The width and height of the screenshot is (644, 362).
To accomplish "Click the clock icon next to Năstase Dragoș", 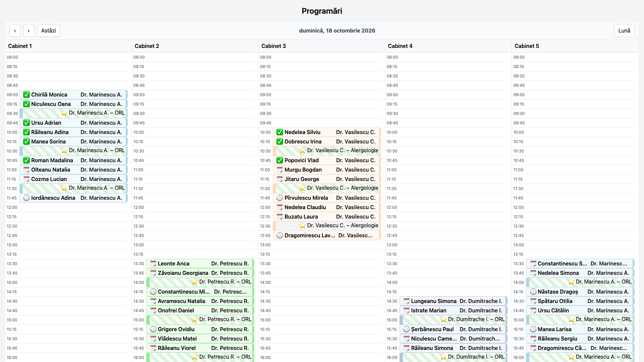I will point(533,292).
